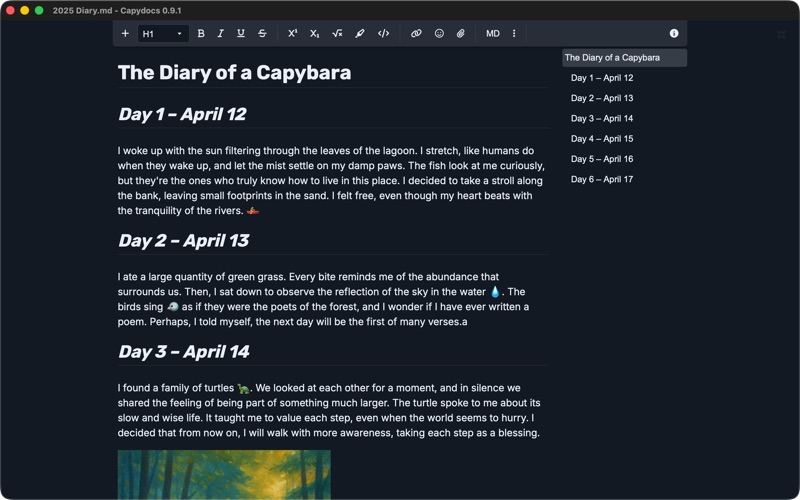Click the canoe emoji after 'the rivers.'

click(x=253, y=211)
